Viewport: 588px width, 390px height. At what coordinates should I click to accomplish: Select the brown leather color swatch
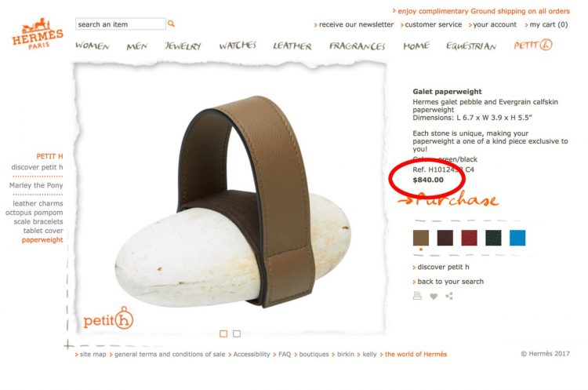click(x=421, y=238)
